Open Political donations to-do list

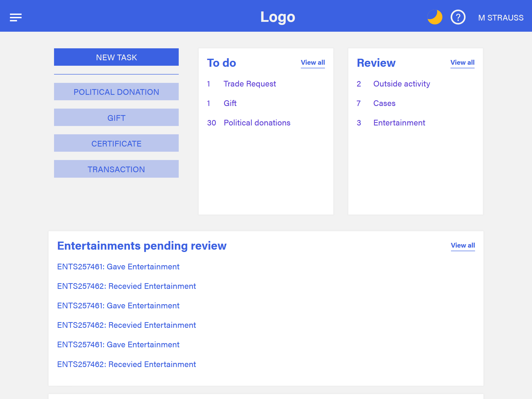pos(257,123)
